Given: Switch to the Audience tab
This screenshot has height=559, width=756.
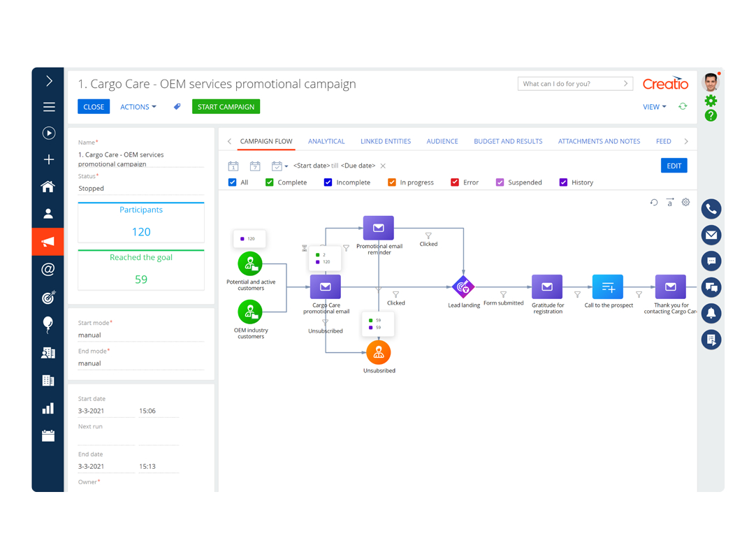Looking at the screenshot, I should pos(442,141).
